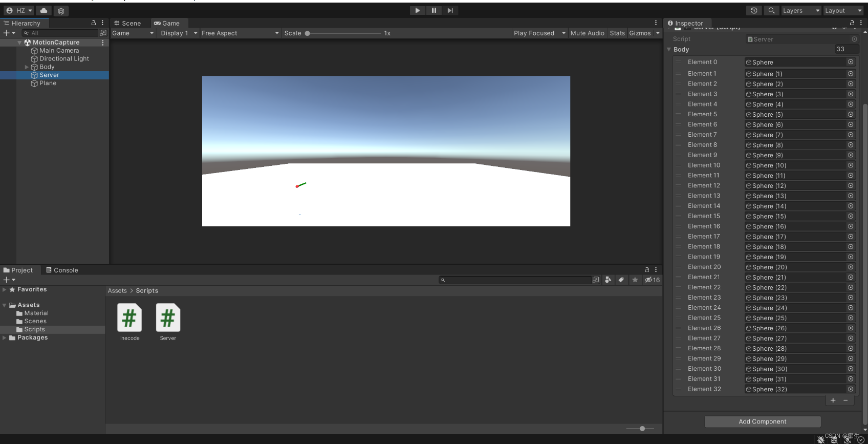The image size is (868, 444).
Task: Focus the Hierarchy search field
Action: pos(60,33)
